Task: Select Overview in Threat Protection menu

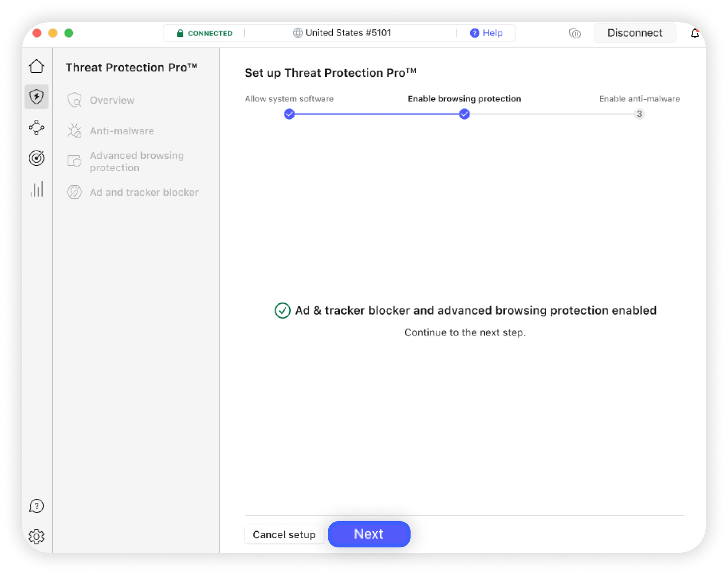Action: coord(112,100)
